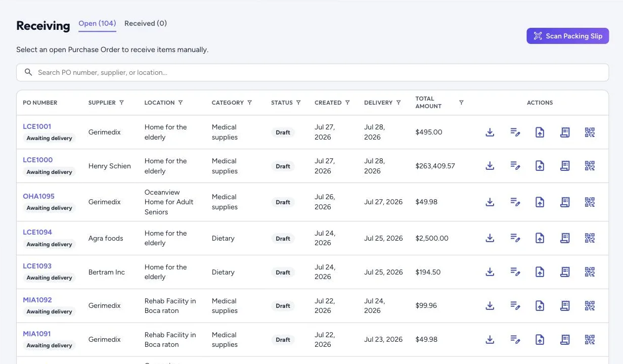The image size is (623, 364).
Task: View receipt for PO LCE1000
Action: click(565, 166)
